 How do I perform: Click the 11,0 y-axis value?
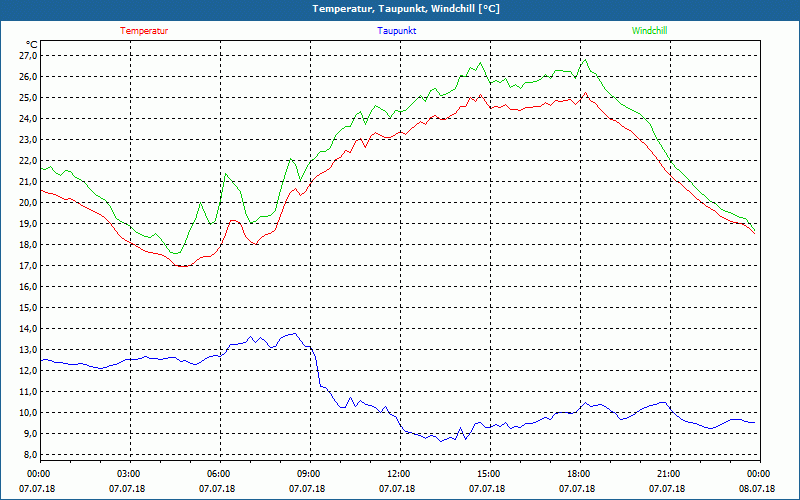click(x=29, y=391)
